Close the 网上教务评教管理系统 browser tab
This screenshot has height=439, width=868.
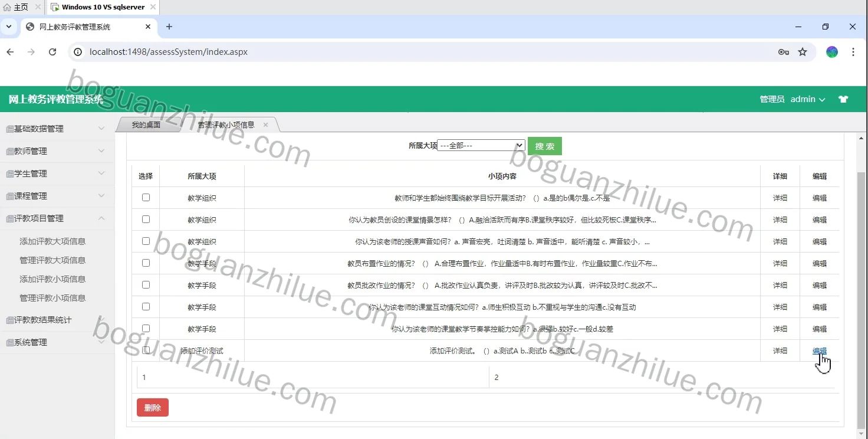click(148, 27)
